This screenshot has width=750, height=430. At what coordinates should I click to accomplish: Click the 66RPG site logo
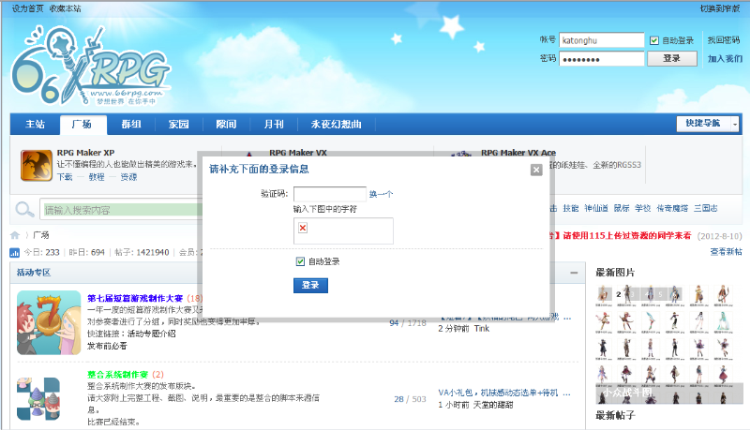91,66
